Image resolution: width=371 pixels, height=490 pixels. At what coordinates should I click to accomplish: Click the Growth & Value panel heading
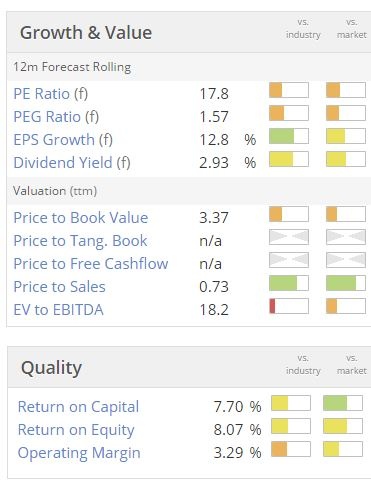tap(86, 33)
